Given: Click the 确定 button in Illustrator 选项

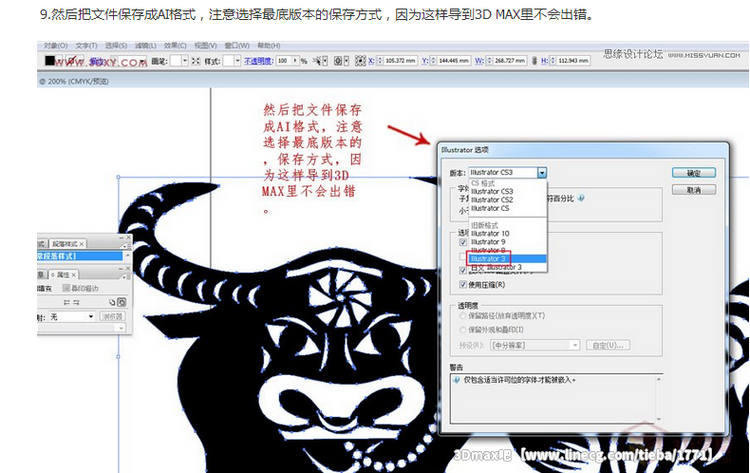Looking at the screenshot, I should click(694, 173).
